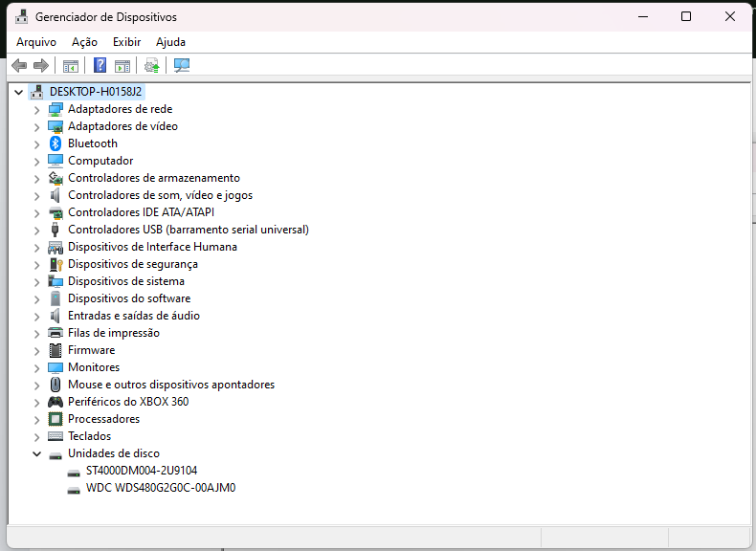Click the update driver toolbar icon
The width and height of the screenshot is (756, 551).
tap(152, 65)
